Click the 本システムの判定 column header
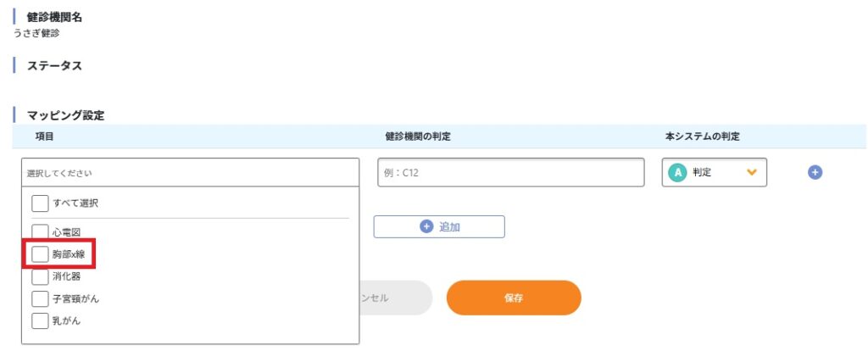868x351 pixels. point(702,136)
